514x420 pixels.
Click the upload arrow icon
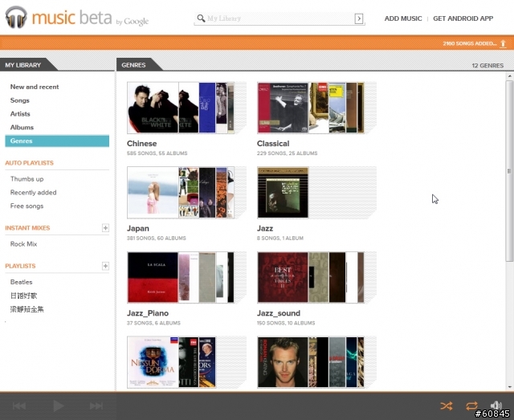(503, 43)
